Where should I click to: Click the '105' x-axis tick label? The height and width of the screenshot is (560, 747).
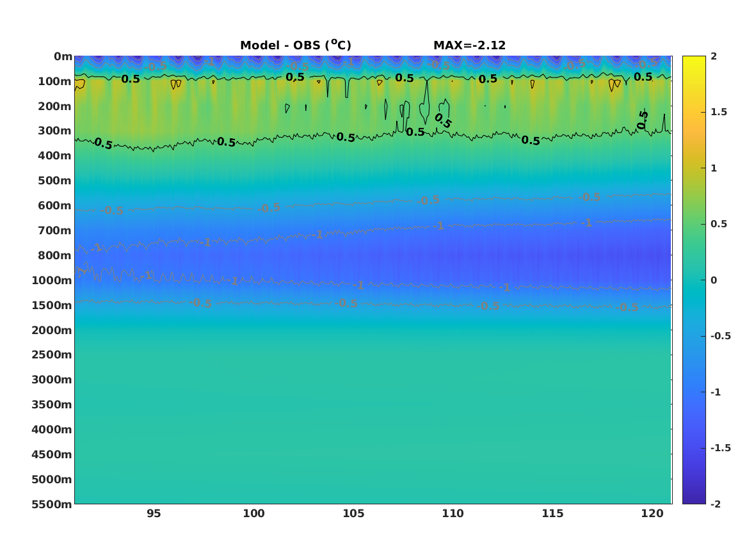click(x=353, y=513)
